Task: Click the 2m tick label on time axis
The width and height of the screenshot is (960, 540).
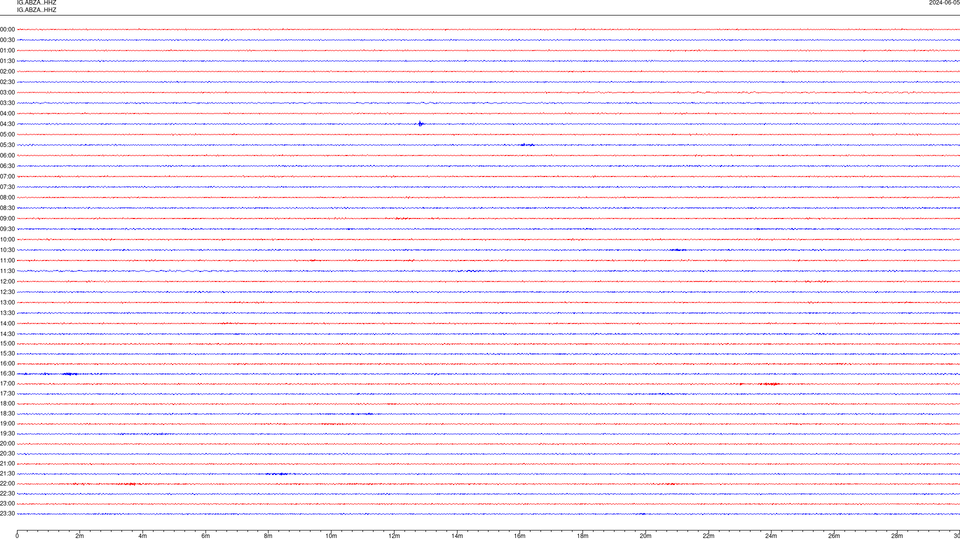Action: 80,536
